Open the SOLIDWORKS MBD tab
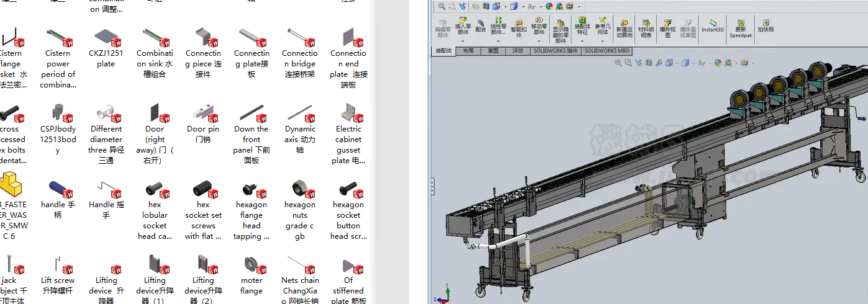 point(607,51)
